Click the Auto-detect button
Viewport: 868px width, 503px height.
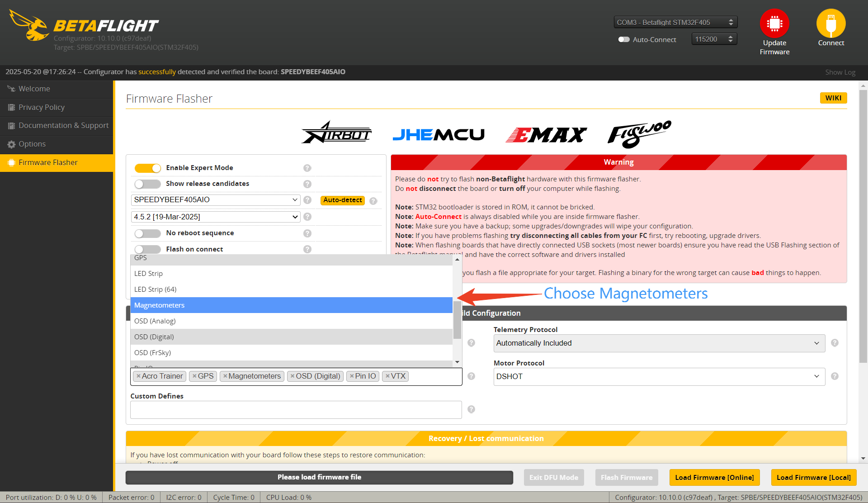(343, 200)
